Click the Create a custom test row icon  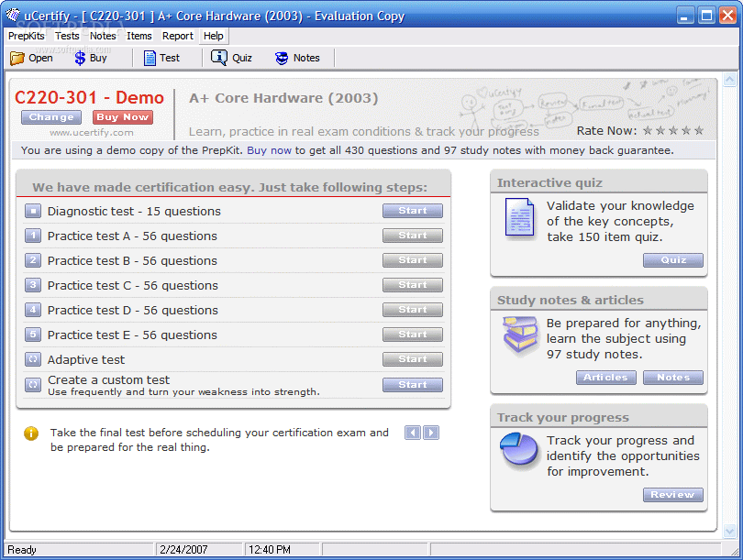[x=33, y=385]
